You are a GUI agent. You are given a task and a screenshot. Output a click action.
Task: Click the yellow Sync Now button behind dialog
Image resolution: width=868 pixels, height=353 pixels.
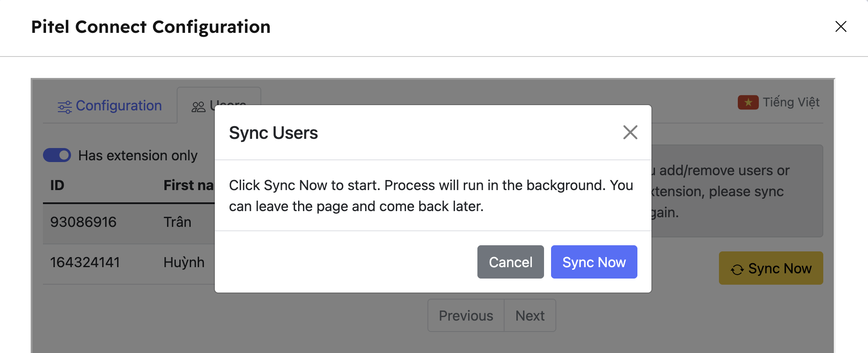[771, 268]
